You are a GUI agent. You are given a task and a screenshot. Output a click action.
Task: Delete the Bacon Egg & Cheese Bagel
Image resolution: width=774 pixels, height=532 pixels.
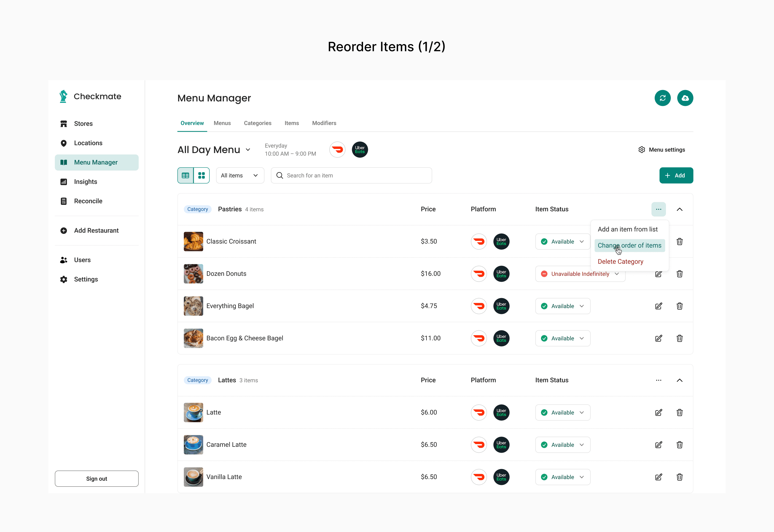[679, 338]
